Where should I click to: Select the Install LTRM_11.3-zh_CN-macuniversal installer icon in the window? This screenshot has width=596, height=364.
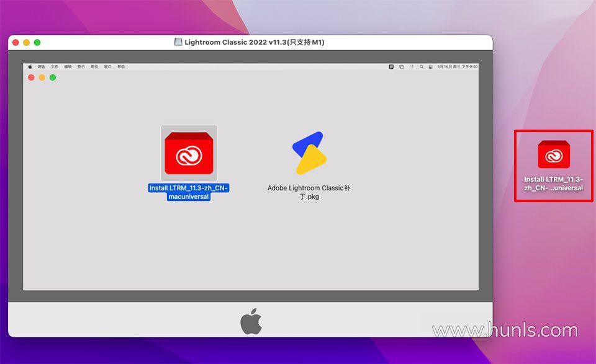189,153
